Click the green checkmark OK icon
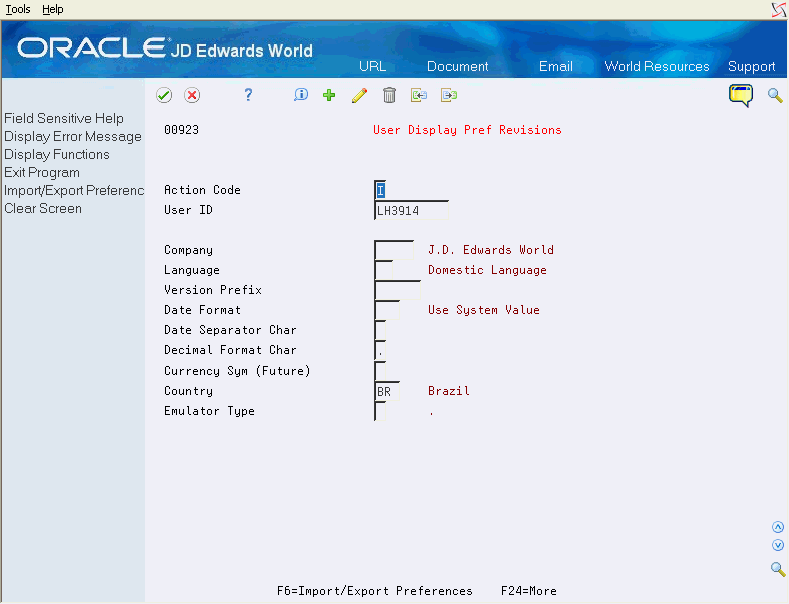The height and width of the screenshot is (604, 789). tap(164, 95)
